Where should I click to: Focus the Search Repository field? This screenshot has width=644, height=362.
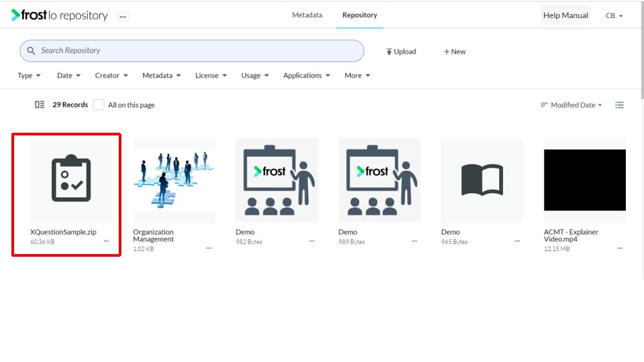click(x=192, y=51)
